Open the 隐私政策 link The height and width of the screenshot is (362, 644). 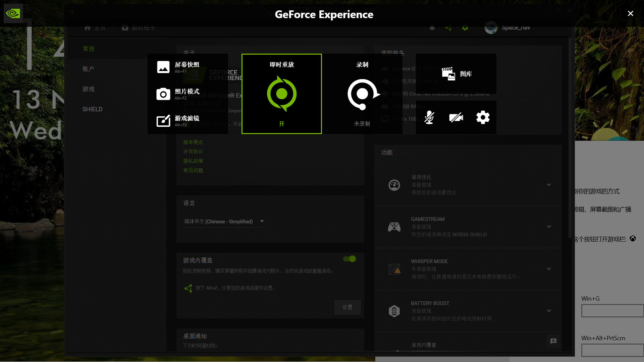(193, 161)
